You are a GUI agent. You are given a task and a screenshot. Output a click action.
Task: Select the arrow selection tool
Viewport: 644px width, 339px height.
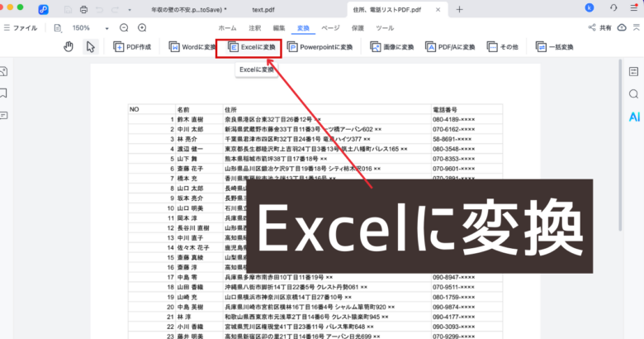(x=91, y=47)
